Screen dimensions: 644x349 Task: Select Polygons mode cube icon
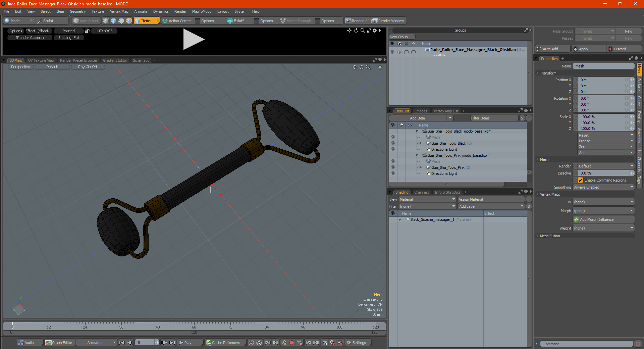[x=121, y=21]
